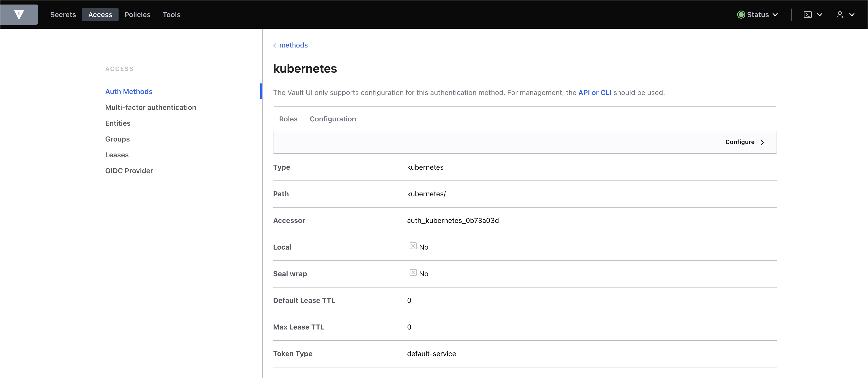868x378 pixels.
Task: Follow the API or CLI link
Action: coord(595,92)
